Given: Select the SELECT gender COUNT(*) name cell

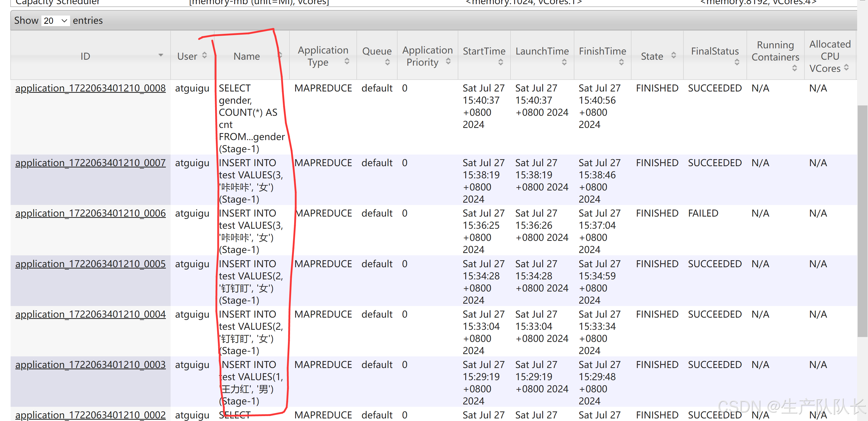Looking at the screenshot, I should click(252, 119).
